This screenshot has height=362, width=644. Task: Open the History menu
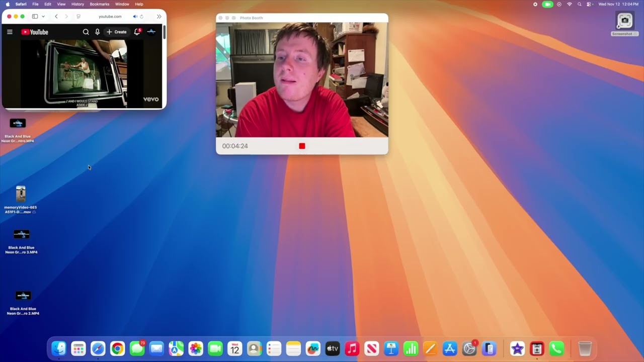pyautogui.click(x=77, y=4)
